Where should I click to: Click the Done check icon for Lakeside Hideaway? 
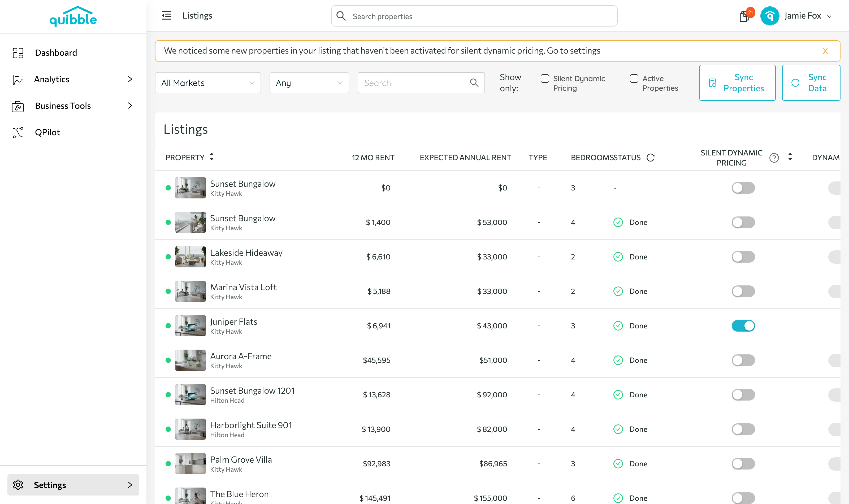click(x=618, y=257)
